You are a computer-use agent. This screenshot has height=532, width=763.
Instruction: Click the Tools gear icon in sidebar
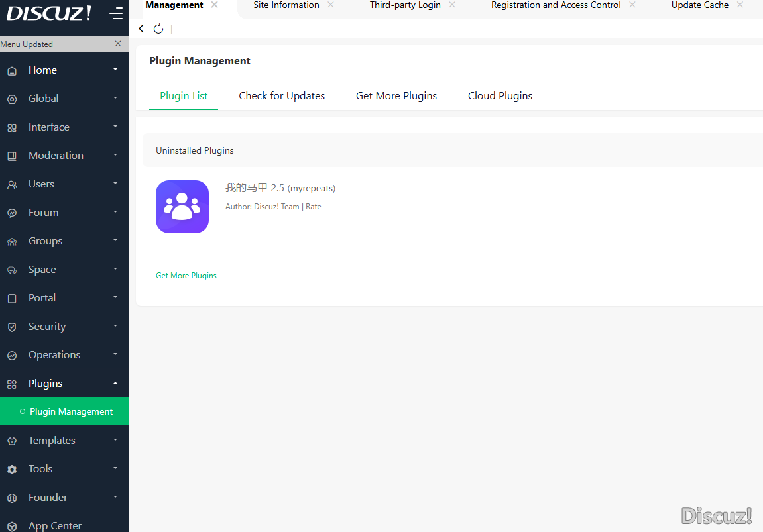coord(12,470)
